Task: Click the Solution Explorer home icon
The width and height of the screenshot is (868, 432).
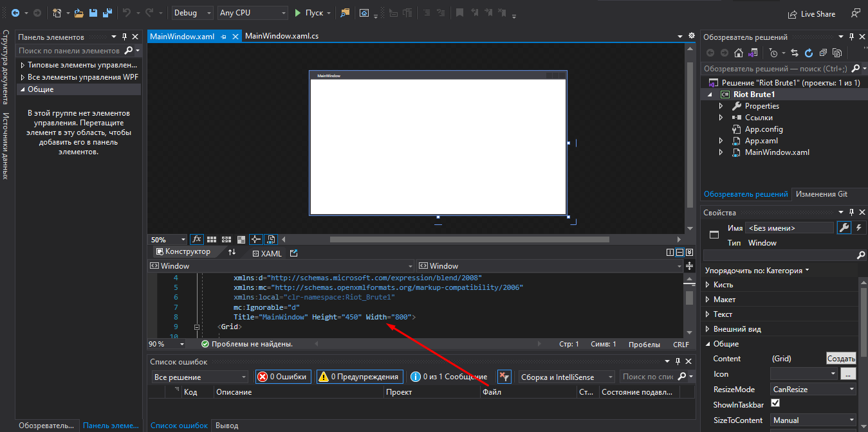Action: pyautogui.click(x=739, y=53)
